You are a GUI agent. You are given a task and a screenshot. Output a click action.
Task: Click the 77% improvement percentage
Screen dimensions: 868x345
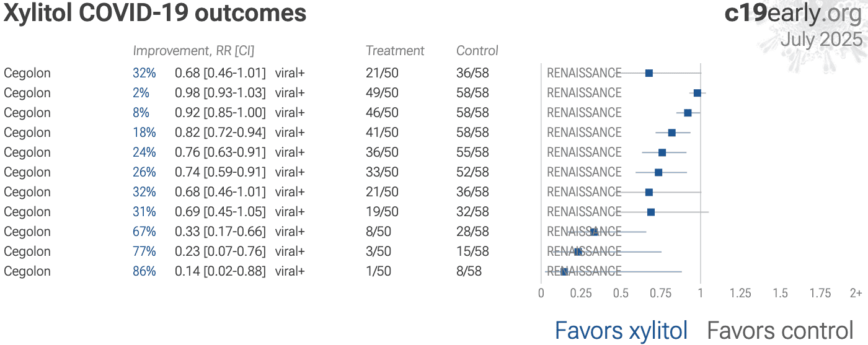coord(144,251)
